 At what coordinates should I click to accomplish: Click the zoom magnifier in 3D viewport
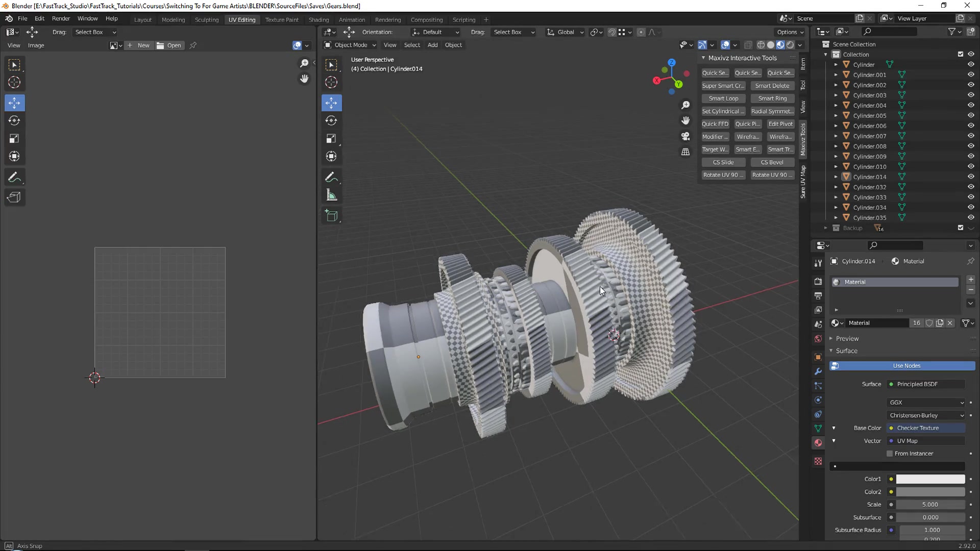pos(685,105)
